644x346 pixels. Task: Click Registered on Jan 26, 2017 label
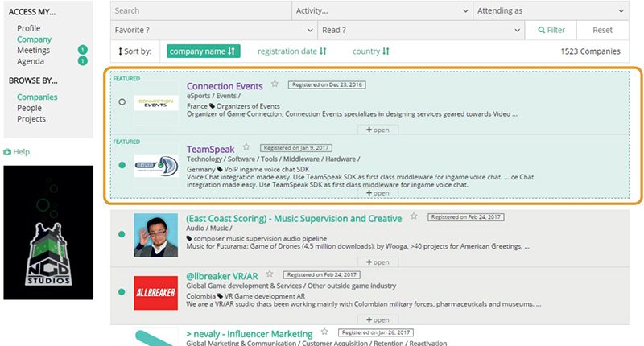[376, 332]
